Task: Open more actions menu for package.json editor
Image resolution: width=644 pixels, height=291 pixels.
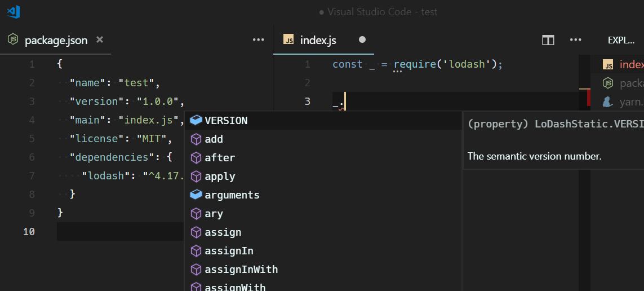Action: (259, 39)
